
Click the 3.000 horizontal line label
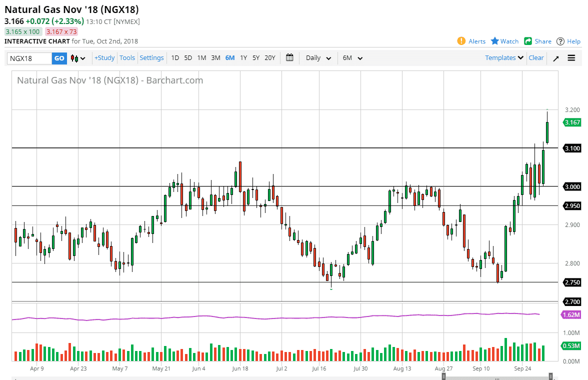pos(572,187)
